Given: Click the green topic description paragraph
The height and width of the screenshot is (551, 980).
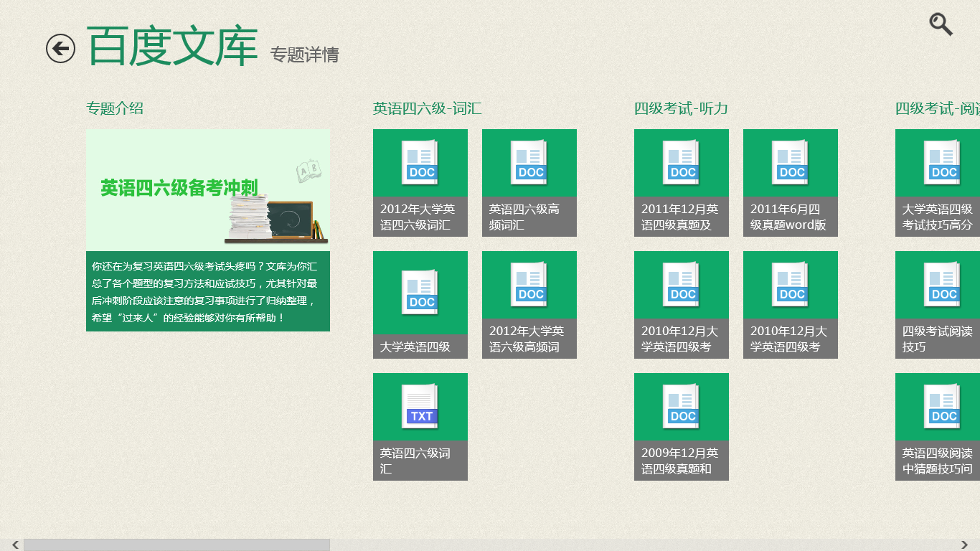Looking at the screenshot, I should pos(208,291).
